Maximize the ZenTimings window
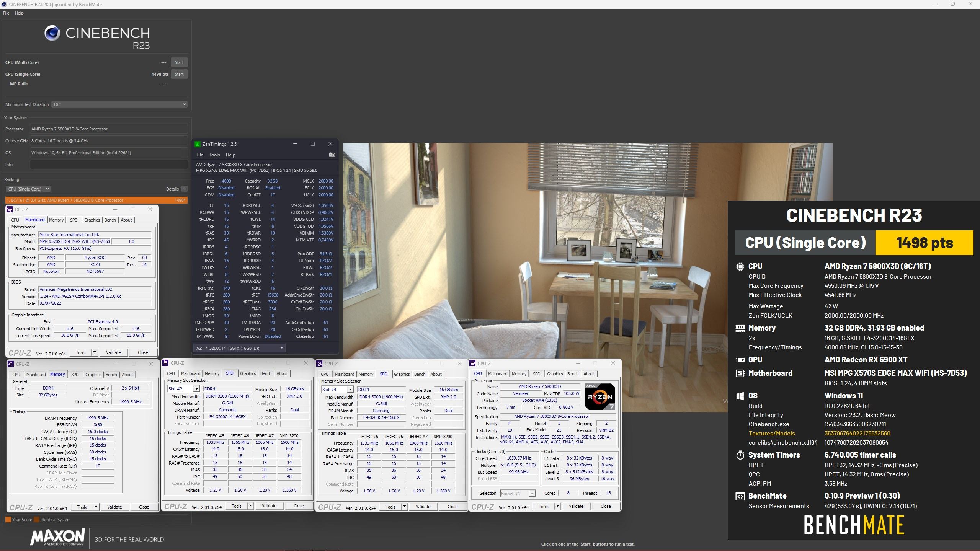 pos(312,144)
